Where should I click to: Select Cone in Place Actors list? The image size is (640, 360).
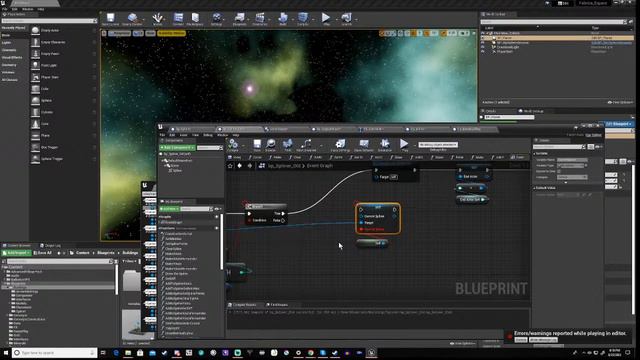[x=63, y=124]
